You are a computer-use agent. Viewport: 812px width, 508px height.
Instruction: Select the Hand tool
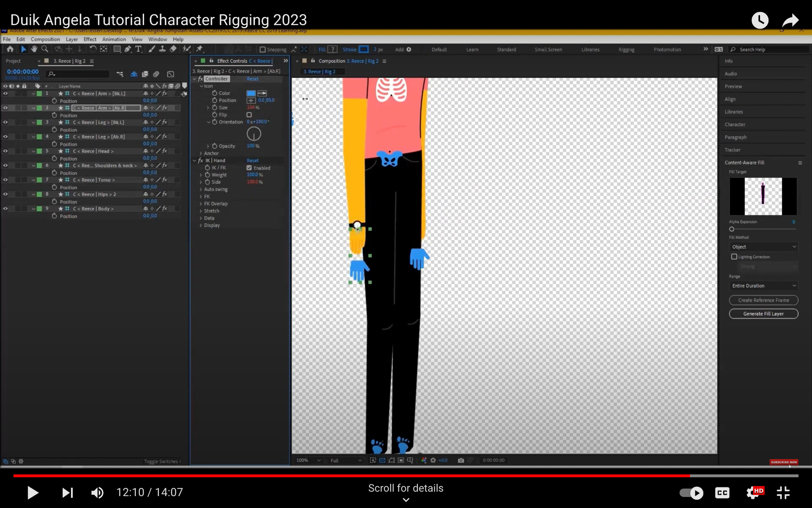pyautogui.click(x=34, y=49)
